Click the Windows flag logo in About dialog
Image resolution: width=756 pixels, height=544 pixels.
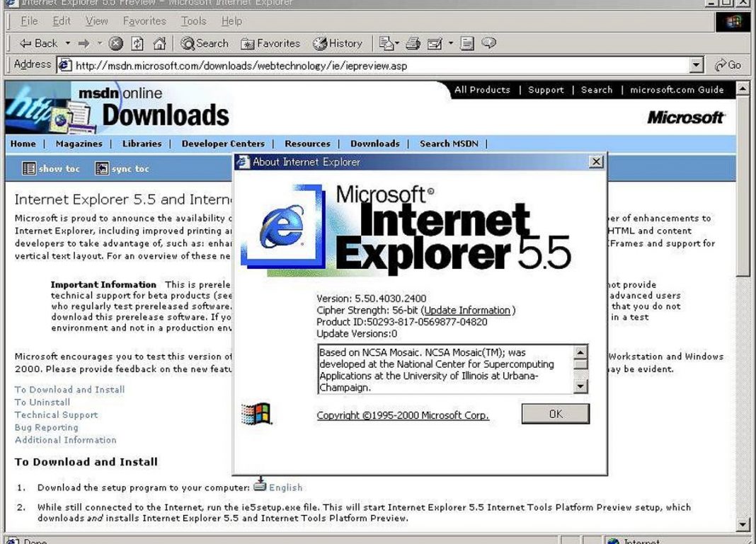click(x=256, y=414)
